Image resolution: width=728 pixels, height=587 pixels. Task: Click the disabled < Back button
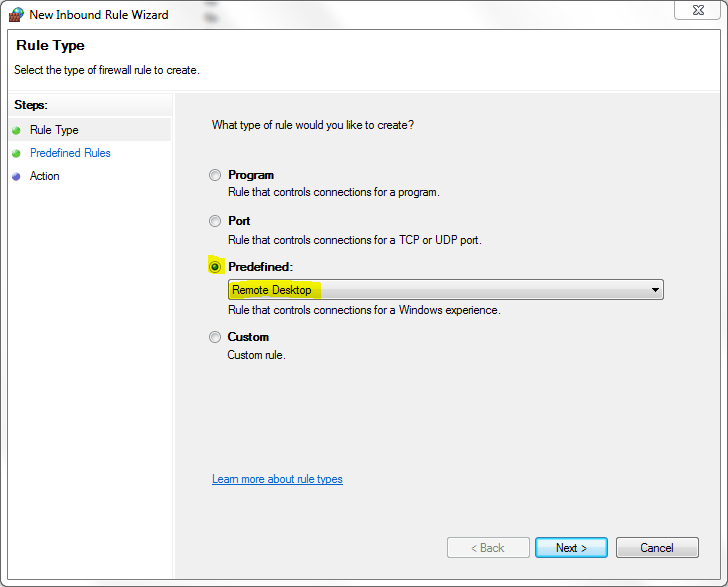tap(488, 548)
